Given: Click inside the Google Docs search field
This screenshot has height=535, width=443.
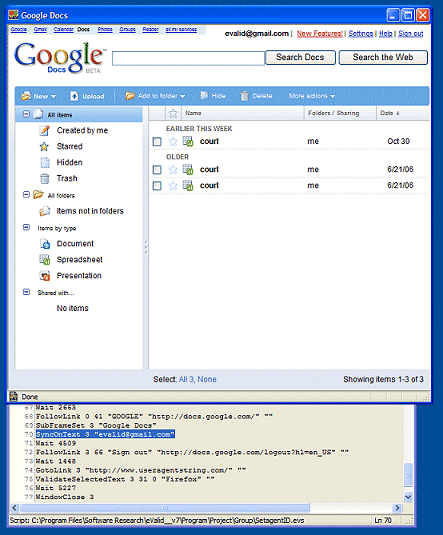Looking at the screenshot, I should click(x=188, y=58).
